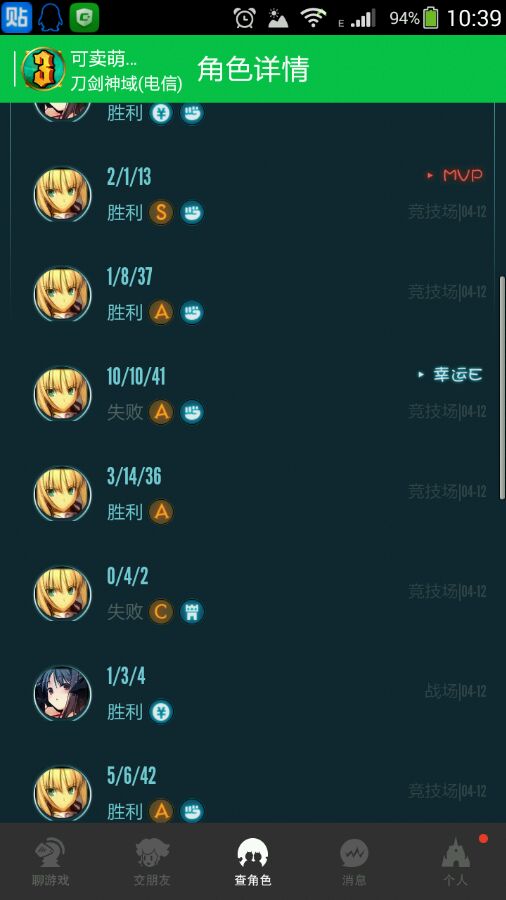Expand the 幸运E tag on the 10/10/41 match
The height and width of the screenshot is (900, 506).
click(450, 375)
